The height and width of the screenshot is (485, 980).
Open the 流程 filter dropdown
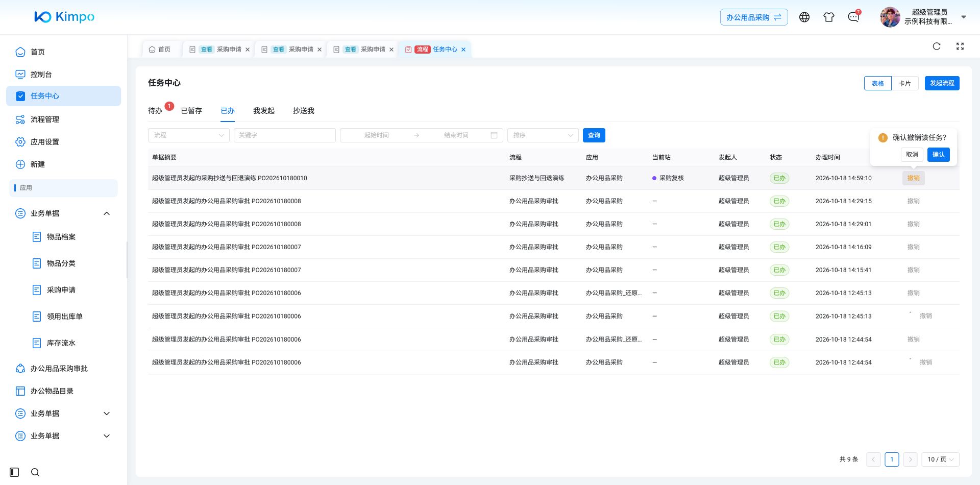pyautogui.click(x=189, y=135)
